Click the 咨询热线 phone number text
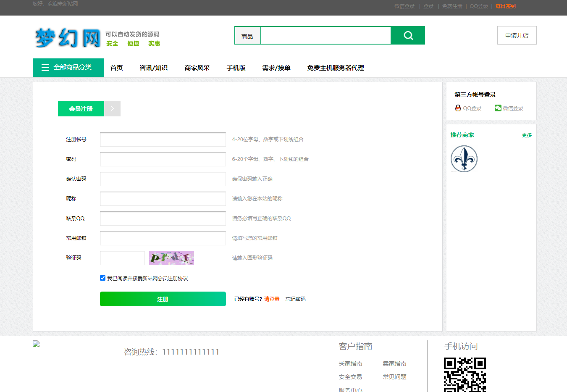567x392 pixels. pyautogui.click(x=171, y=352)
